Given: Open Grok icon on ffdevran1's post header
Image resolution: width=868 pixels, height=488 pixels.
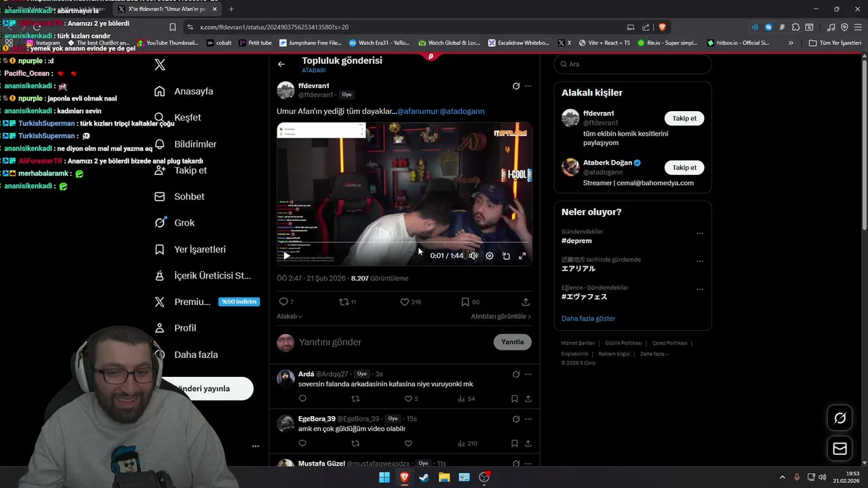Looking at the screenshot, I should 516,86.
